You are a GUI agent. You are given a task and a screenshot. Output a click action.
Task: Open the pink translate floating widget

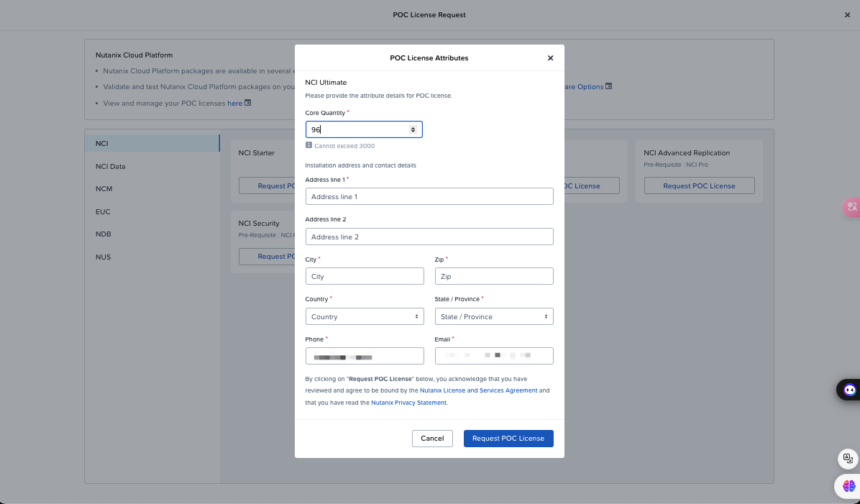click(851, 207)
